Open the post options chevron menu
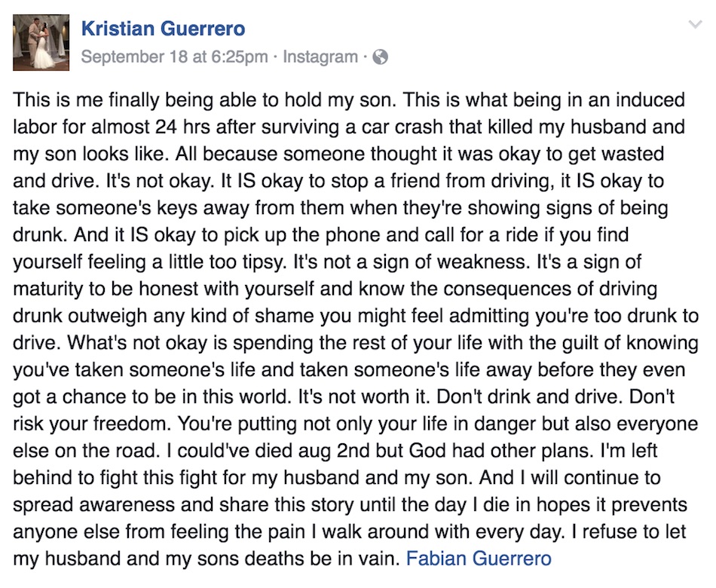716x588 pixels. point(695,24)
